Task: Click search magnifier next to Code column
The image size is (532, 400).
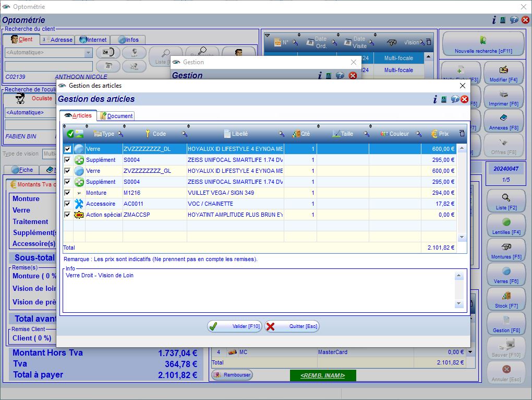Action: [x=184, y=134]
